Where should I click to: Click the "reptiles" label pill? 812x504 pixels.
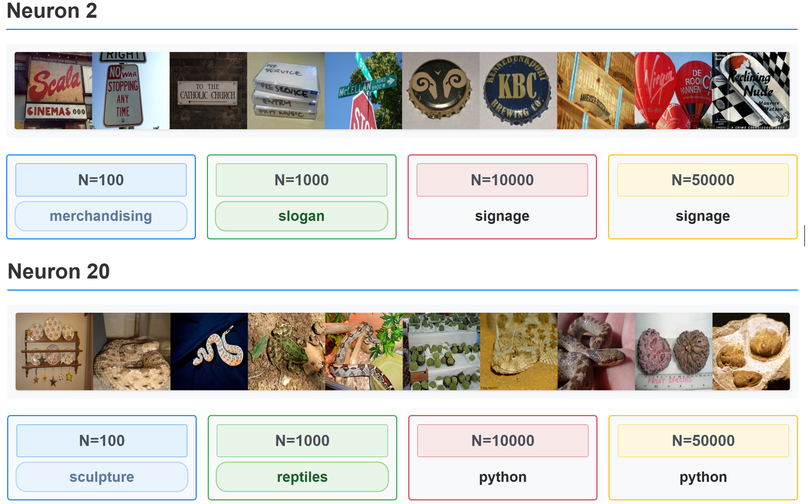pyautogui.click(x=302, y=477)
